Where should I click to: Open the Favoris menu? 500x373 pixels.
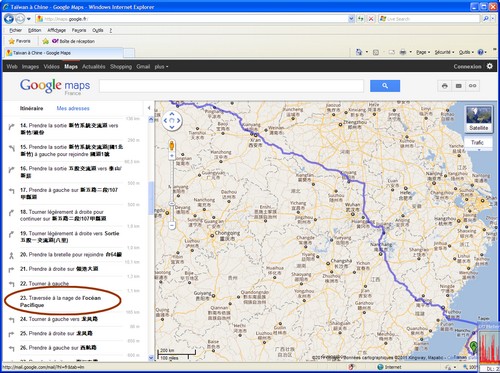(x=79, y=30)
